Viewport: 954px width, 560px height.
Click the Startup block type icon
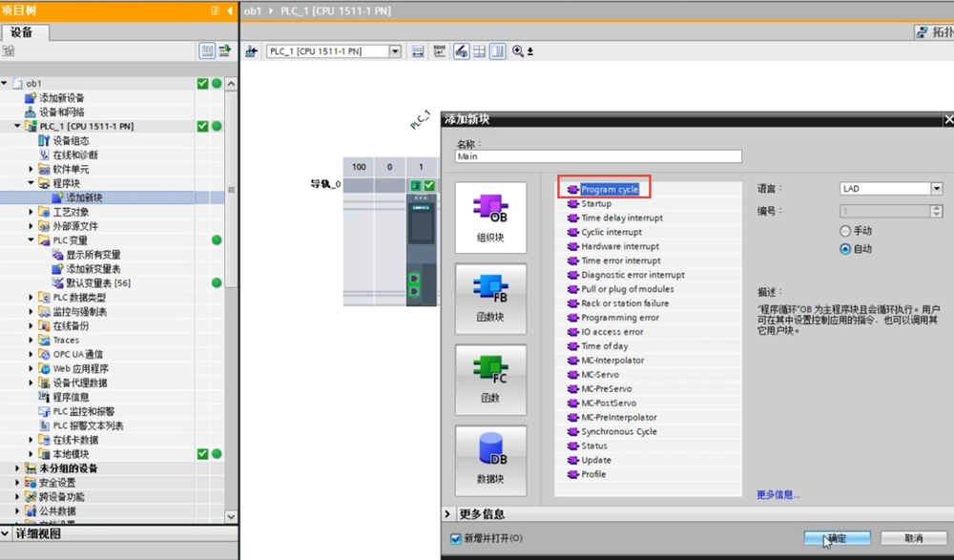tap(572, 204)
